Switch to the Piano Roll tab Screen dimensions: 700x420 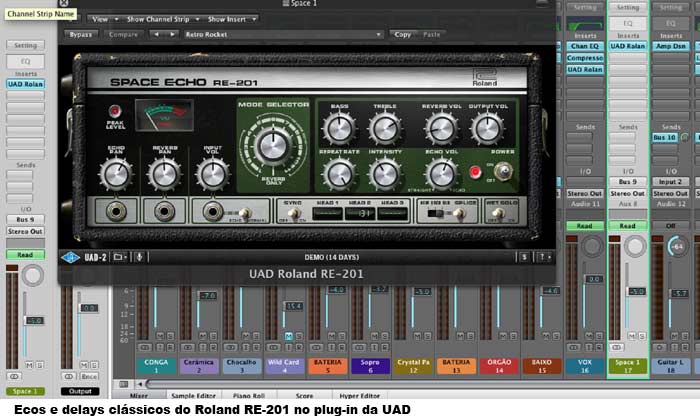coord(249,395)
